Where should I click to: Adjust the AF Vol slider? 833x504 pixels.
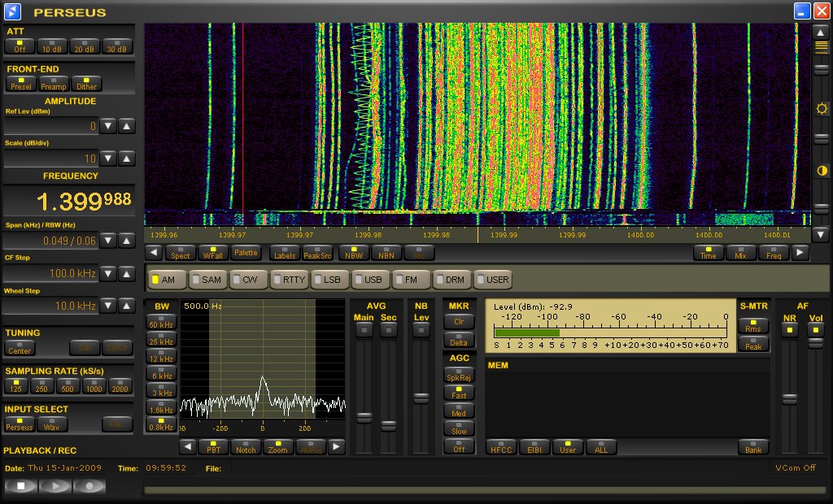click(815, 344)
